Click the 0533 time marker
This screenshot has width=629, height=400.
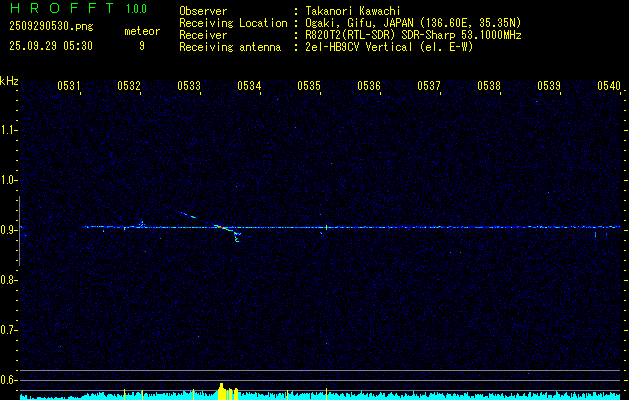189,85
